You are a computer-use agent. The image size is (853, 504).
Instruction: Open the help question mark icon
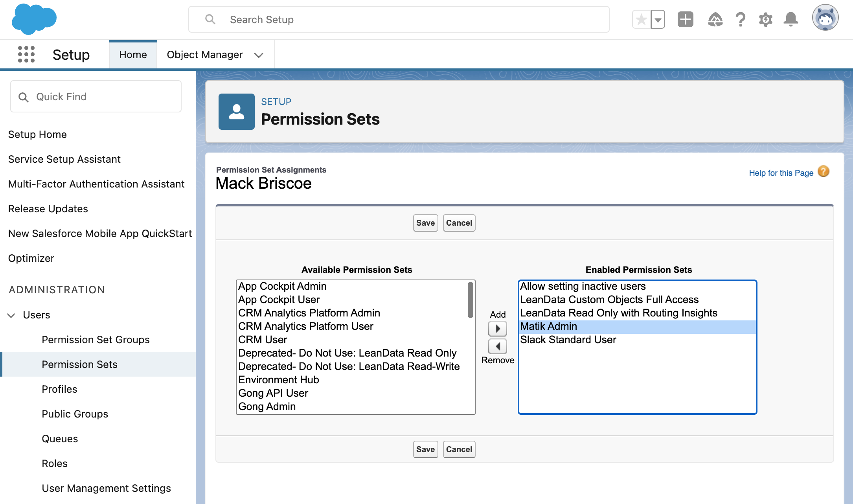pyautogui.click(x=741, y=19)
